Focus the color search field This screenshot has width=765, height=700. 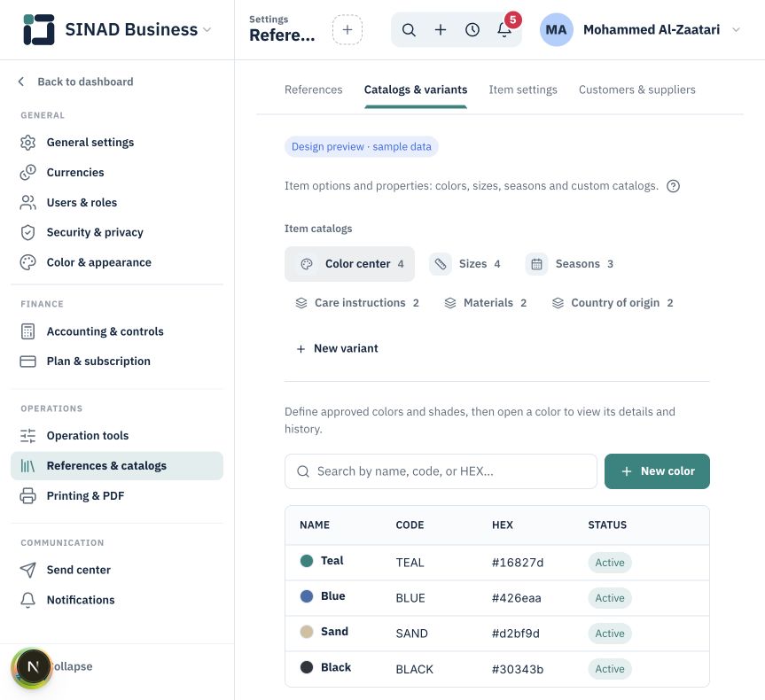pyautogui.click(x=441, y=471)
